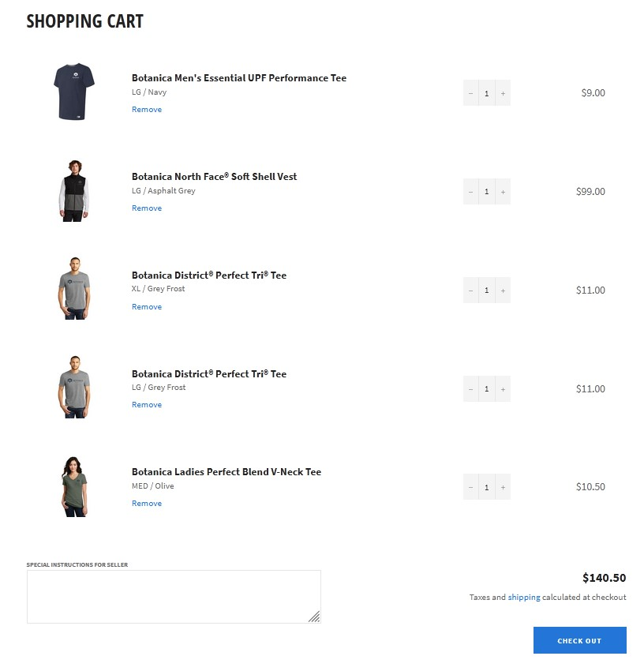Open the shipping link near total
The height and width of the screenshot is (671, 644).
pos(524,598)
